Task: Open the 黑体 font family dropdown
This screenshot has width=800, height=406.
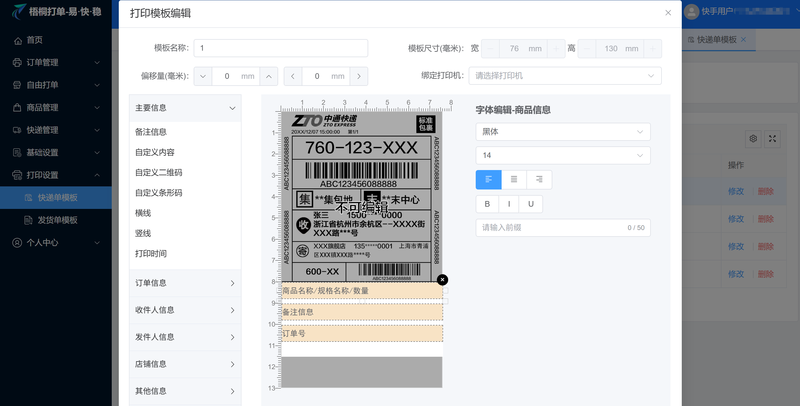Action: tap(563, 132)
